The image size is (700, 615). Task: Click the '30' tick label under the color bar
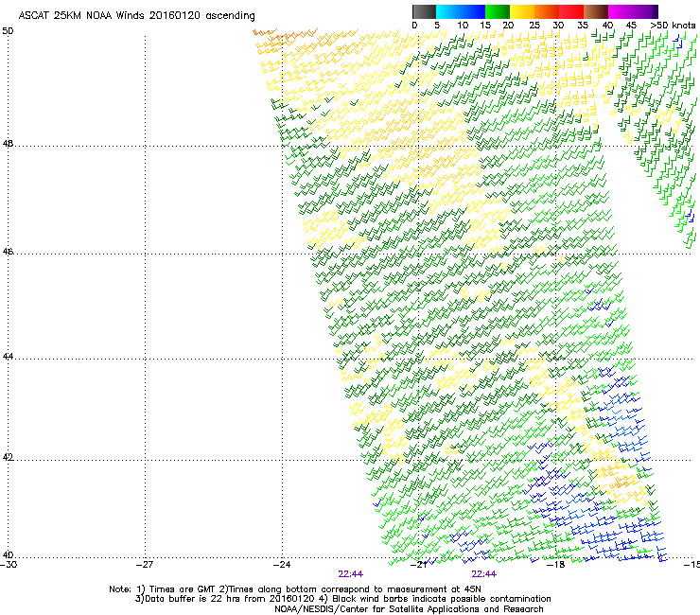pos(558,26)
